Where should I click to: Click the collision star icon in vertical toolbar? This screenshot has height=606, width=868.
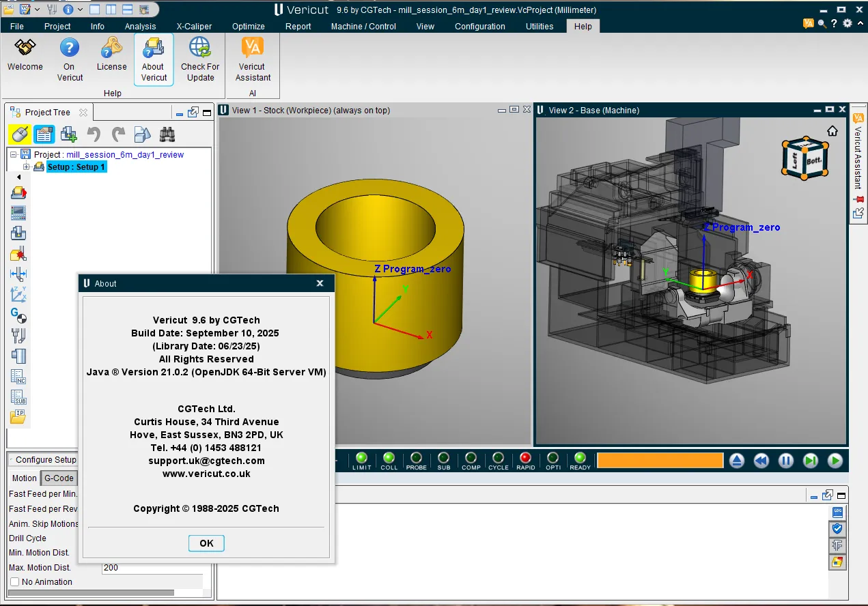(18, 254)
